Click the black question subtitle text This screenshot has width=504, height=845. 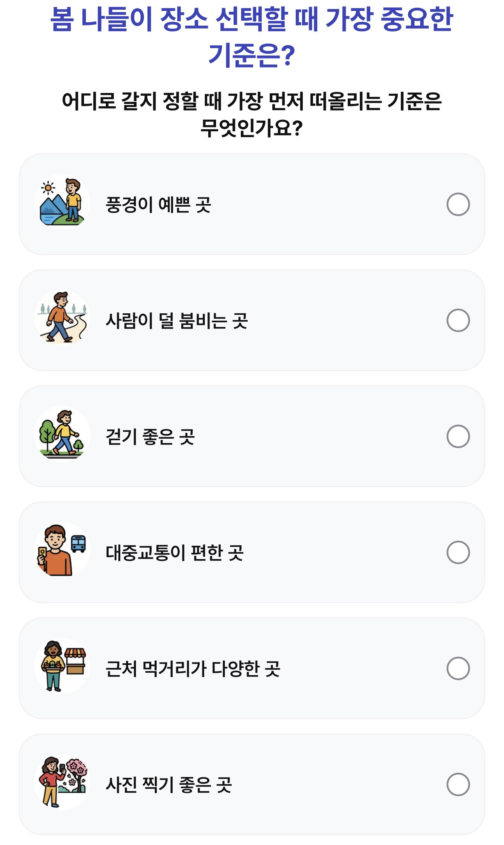[x=252, y=114]
